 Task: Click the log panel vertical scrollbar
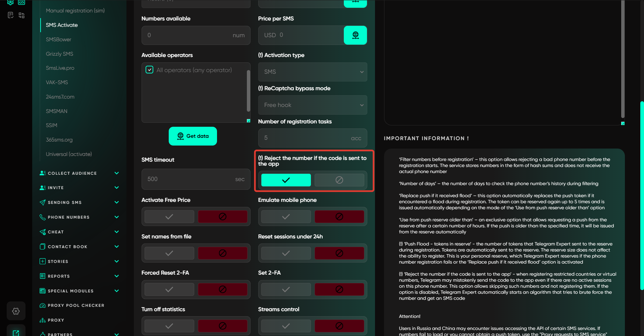[x=623, y=60]
